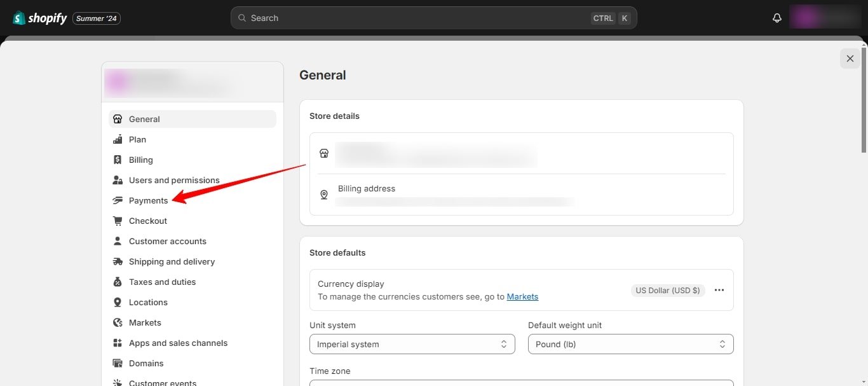Click the US Dollar (USD $) button

tap(668, 290)
